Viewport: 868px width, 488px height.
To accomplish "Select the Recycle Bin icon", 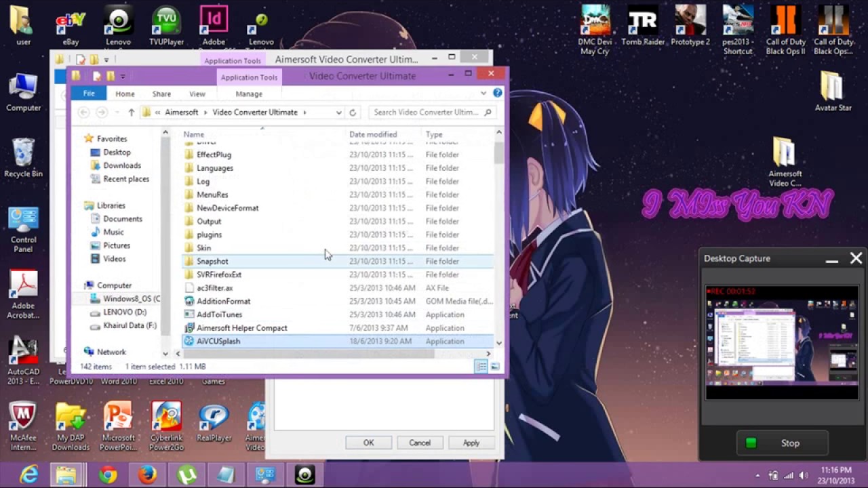I will [x=23, y=158].
